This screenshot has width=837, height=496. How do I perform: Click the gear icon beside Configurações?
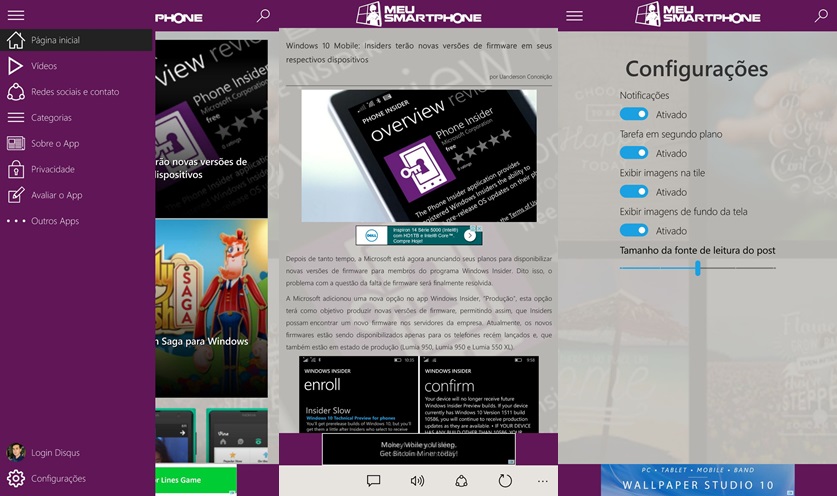(x=16, y=478)
